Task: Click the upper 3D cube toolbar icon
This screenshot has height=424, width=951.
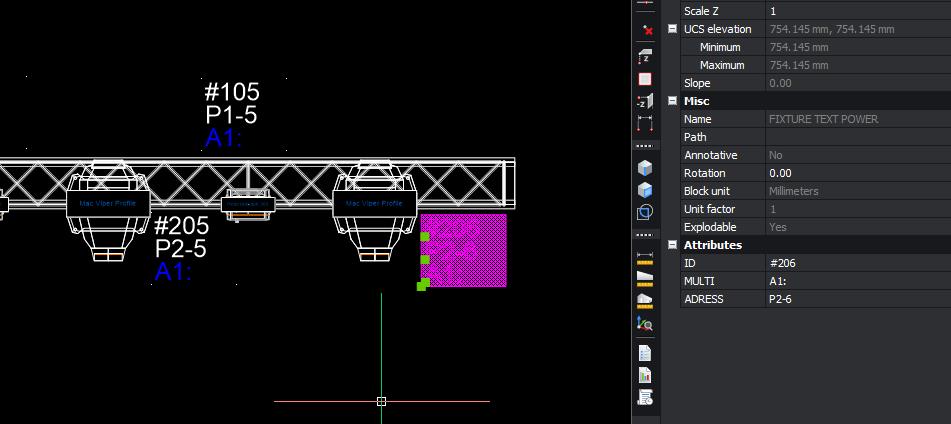Action: click(x=645, y=167)
